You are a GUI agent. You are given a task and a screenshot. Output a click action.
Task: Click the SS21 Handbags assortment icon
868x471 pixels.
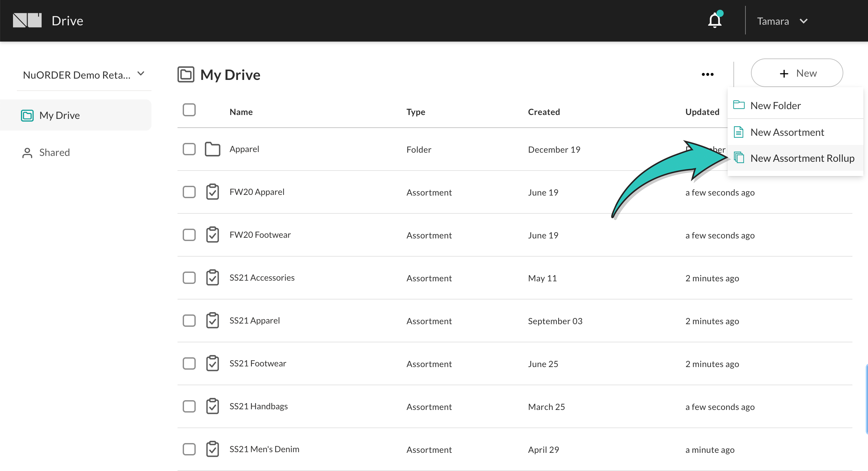click(213, 406)
